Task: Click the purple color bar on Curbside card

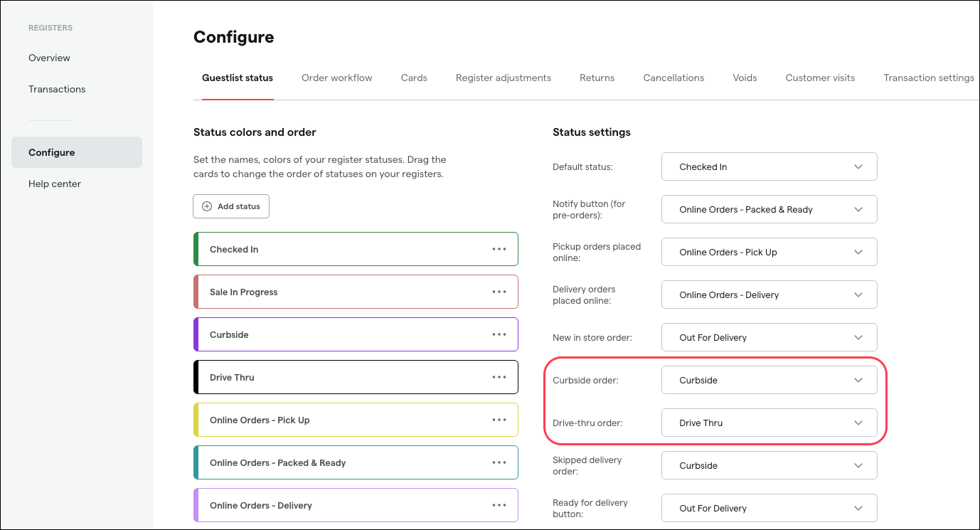Action: [196, 334]
